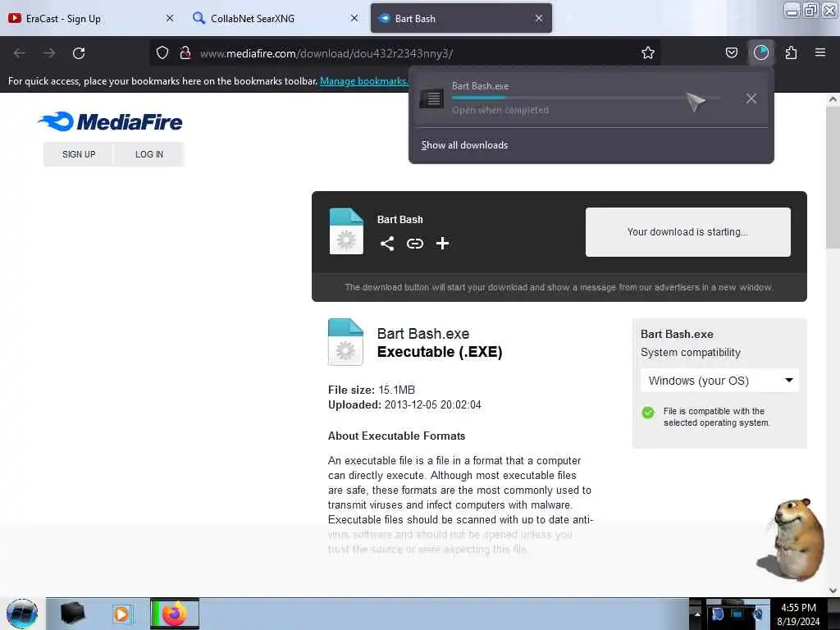Close the EraCast - Sign Up tab

tap(170, 18)
